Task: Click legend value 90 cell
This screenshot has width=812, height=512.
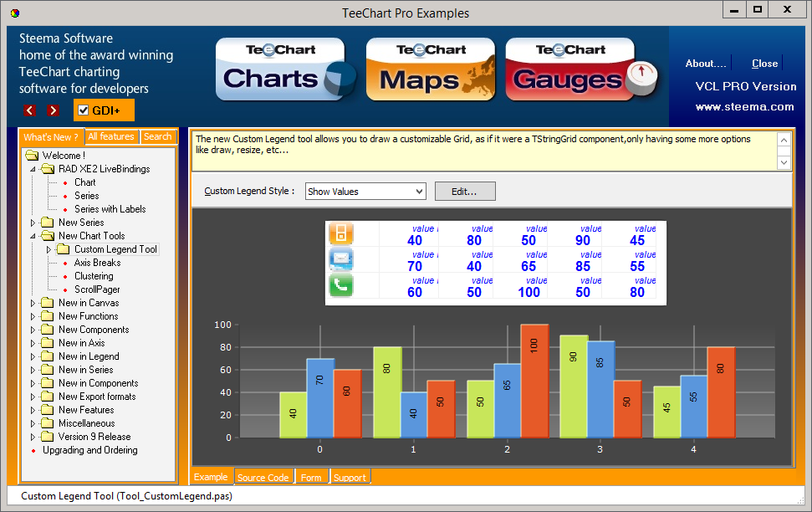Action: click(583, 240)
